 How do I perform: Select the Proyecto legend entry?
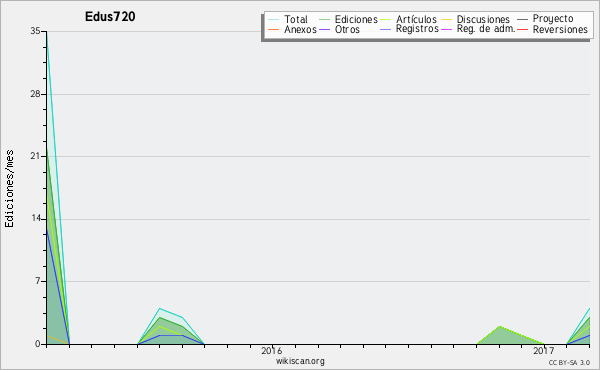[x=553, y=19]
